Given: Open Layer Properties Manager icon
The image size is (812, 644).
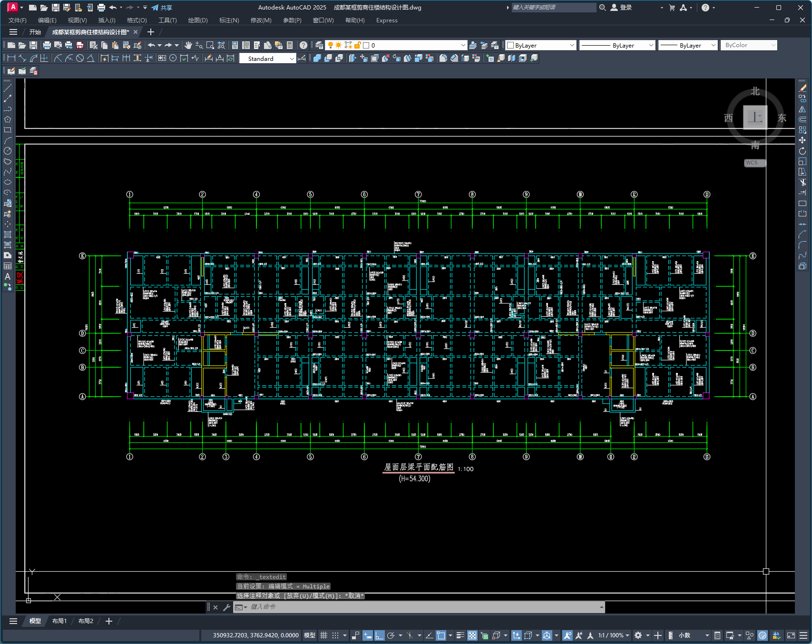Looking at the screenshot, I should pos(319,45).
